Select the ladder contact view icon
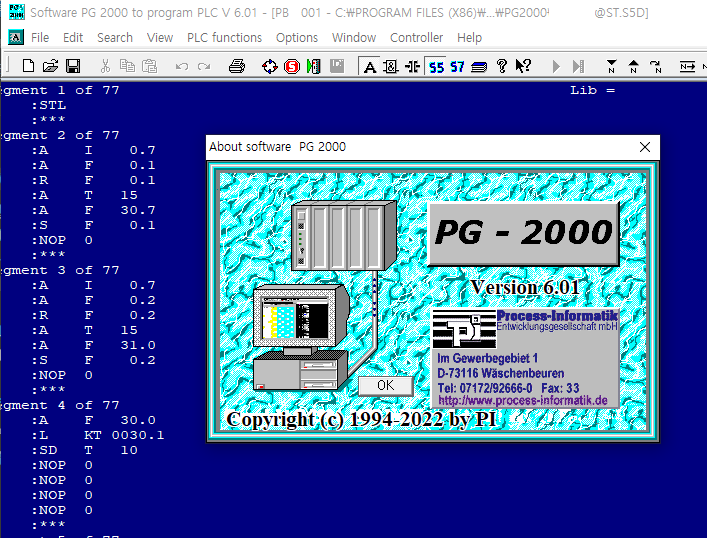The image size is (707, 538). click(413, 67)
